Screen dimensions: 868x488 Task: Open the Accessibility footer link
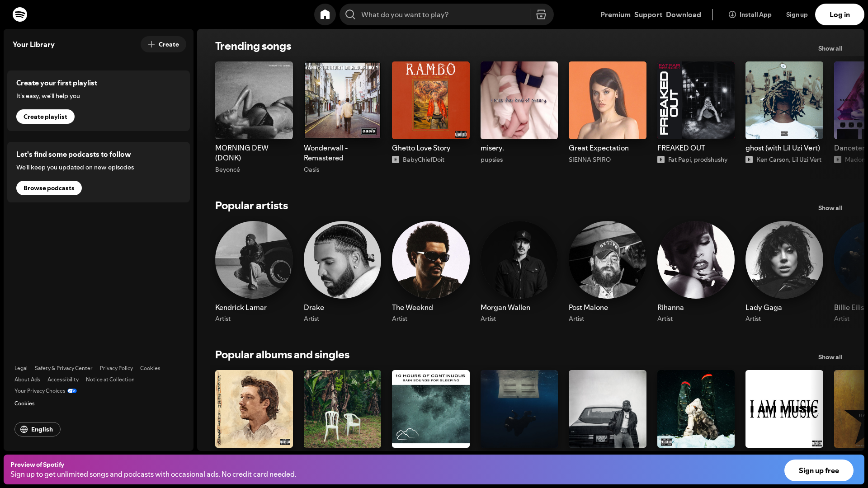click(63, 380)
